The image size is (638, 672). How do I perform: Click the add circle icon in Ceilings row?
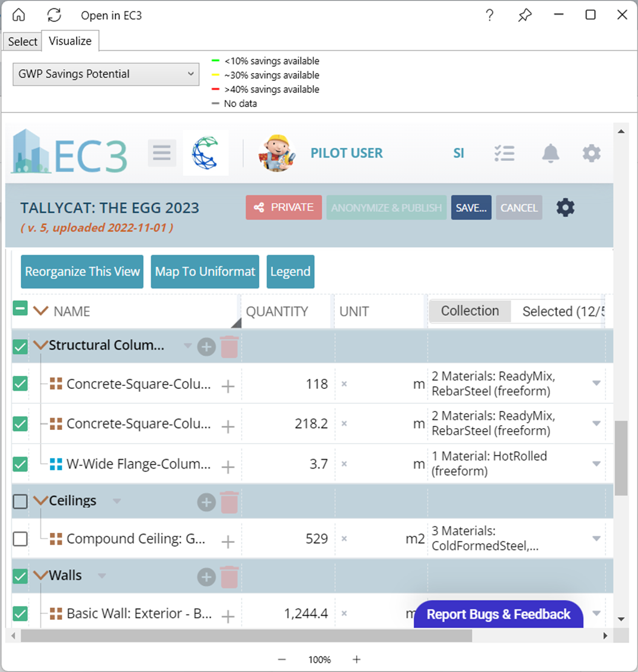tap(206, 502)
